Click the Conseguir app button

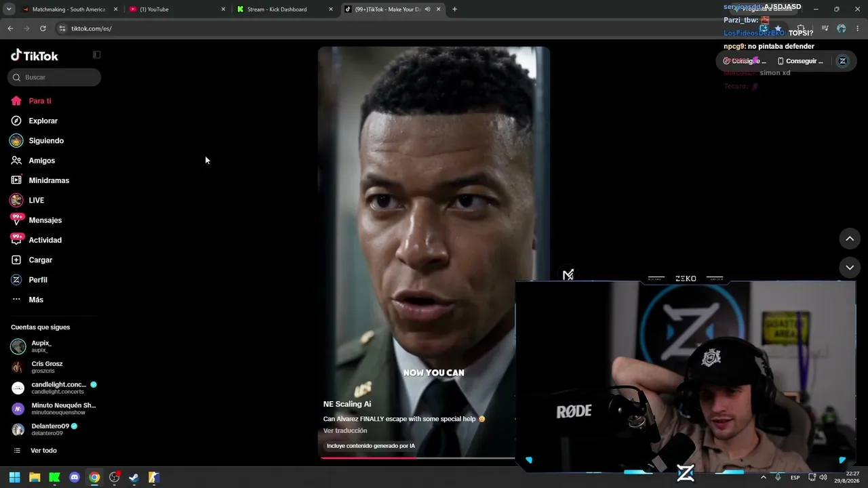[800, 61]
